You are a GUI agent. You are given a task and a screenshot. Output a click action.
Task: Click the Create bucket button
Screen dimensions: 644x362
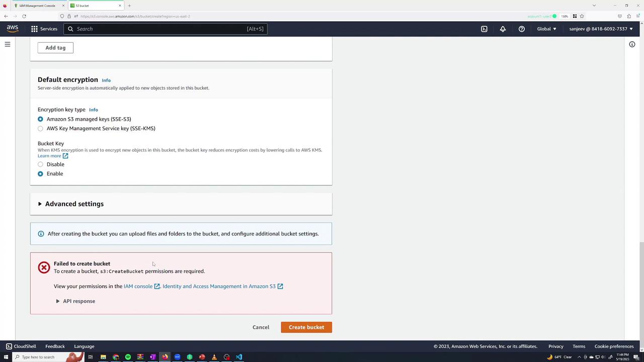[306, 327]
